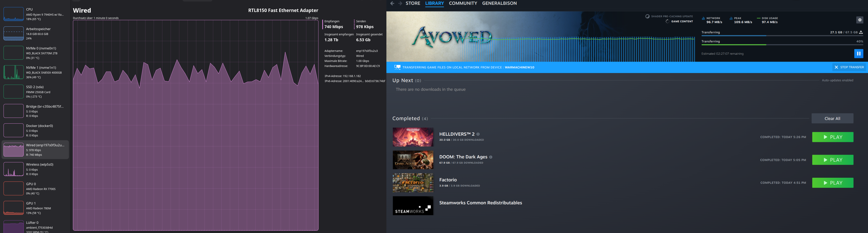Open the GENERALBISON profile tab
This screenshot has width=868, height=233.
coord(499,3)
